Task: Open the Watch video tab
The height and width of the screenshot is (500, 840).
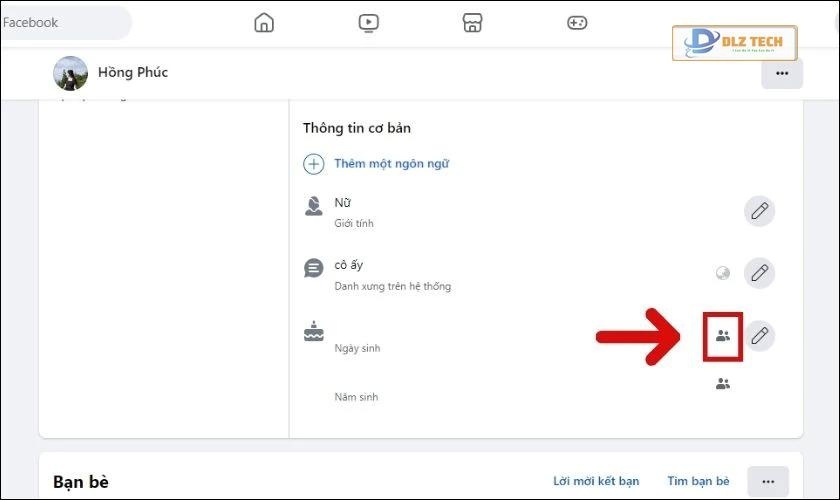Action: 368,23
